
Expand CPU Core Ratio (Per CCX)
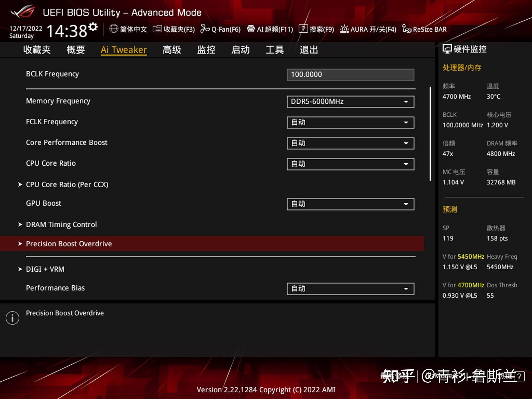coord(67,185)
